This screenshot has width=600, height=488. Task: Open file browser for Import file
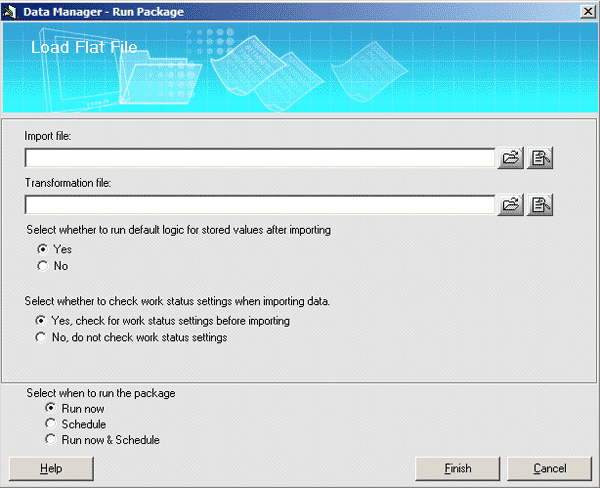click(x=510, y=158)
